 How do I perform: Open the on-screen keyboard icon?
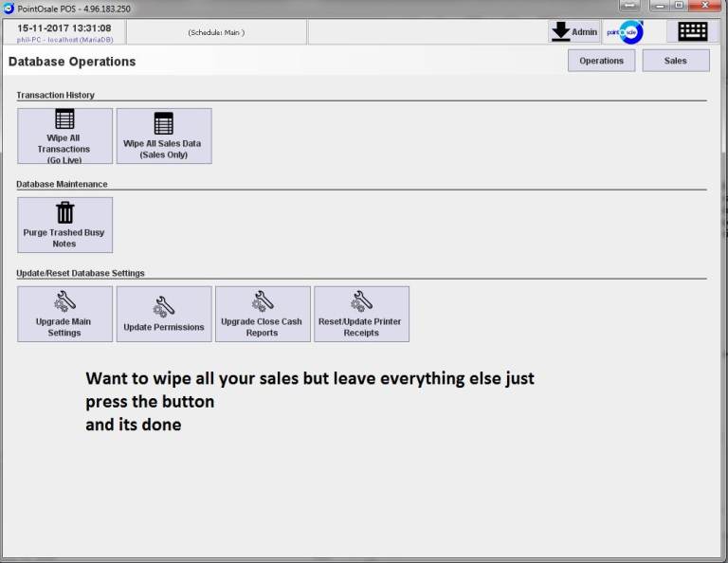[692, 31]
